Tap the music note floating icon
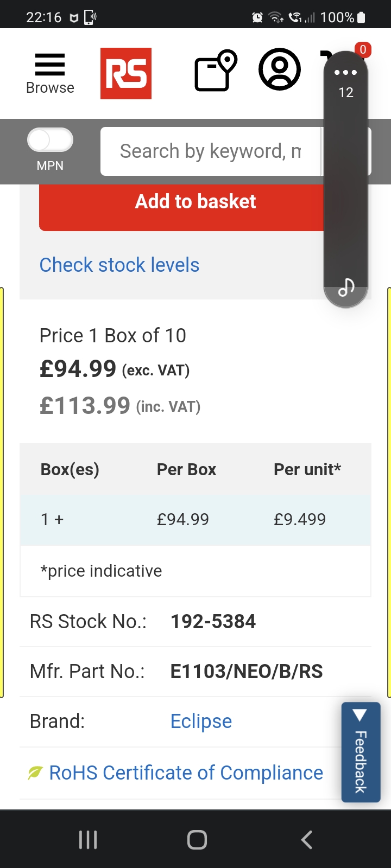This screenshot has height=868, width=391. (x=346, y=286)
